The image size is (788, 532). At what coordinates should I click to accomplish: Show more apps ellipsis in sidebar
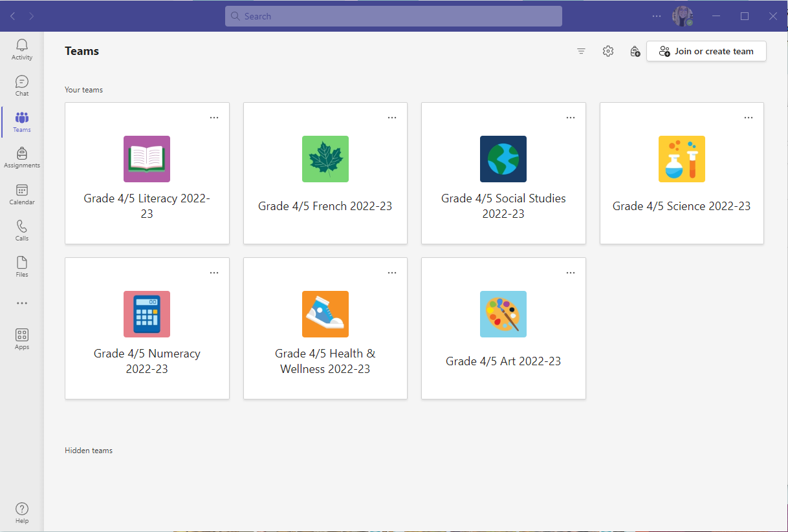pos(22,303)
